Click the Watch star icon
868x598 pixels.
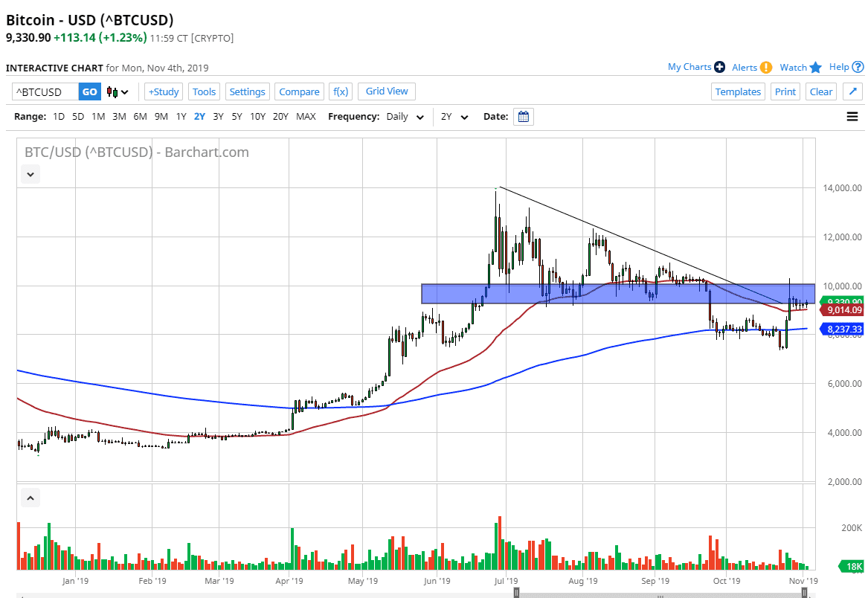tap(815, 66)
